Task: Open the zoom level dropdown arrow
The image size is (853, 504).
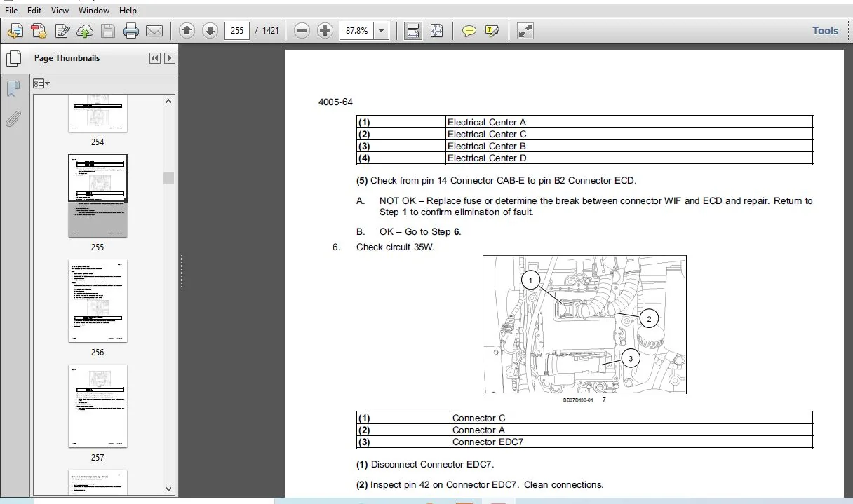Action: [382, 31]
